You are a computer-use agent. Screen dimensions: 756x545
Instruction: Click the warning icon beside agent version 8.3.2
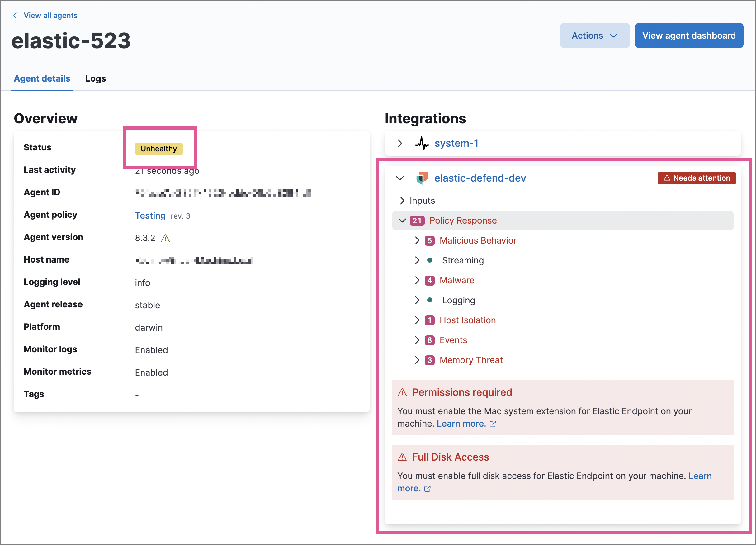165,238
